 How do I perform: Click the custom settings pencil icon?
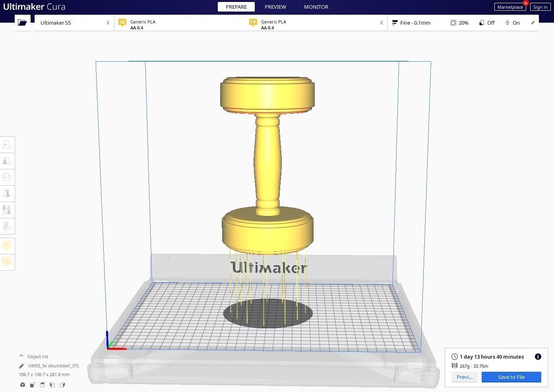tap(533, 23)
